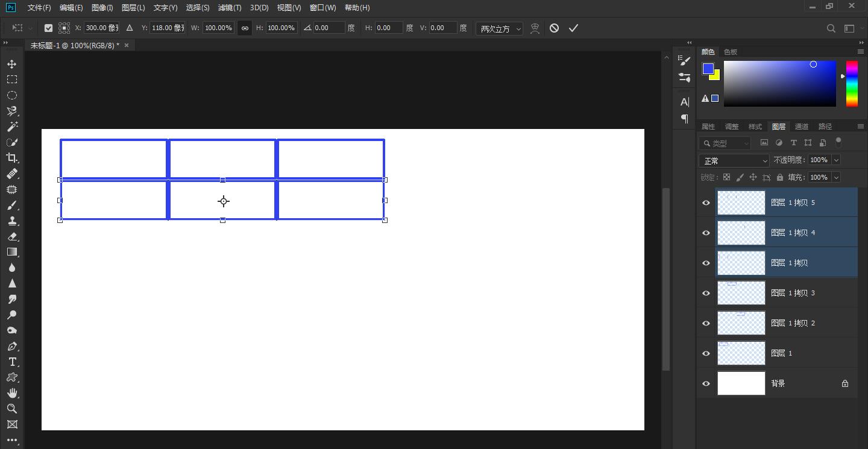
Task: Cancel the transform
Action: [x=554, y=28]
